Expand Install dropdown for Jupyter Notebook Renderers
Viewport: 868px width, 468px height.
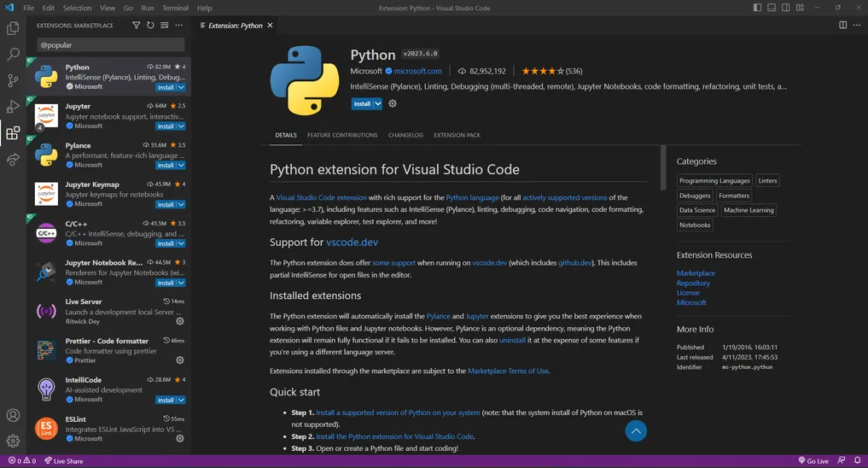(181, 283)
